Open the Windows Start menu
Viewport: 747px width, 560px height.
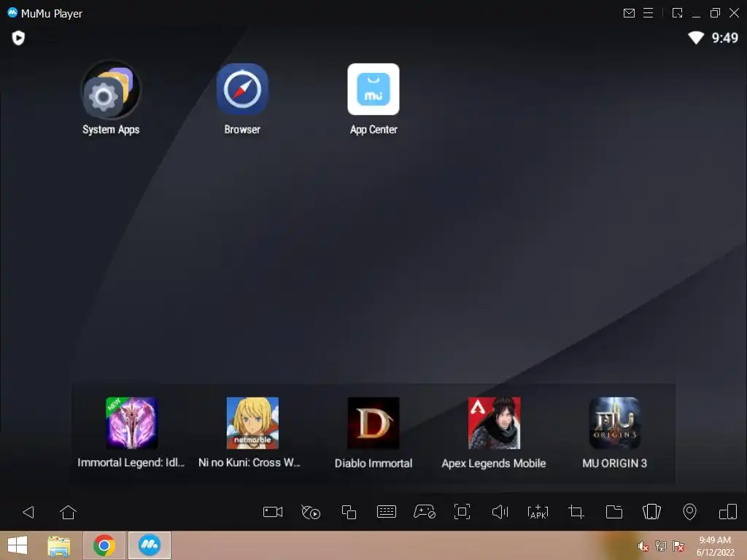point(18,545)
